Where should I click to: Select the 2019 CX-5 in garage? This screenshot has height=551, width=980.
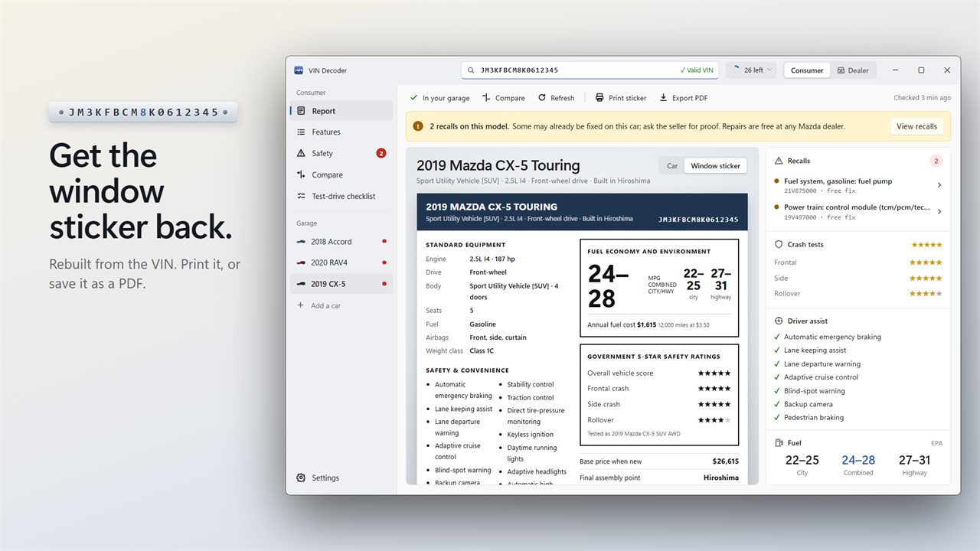pyautogui.click(x=341, y=284)
